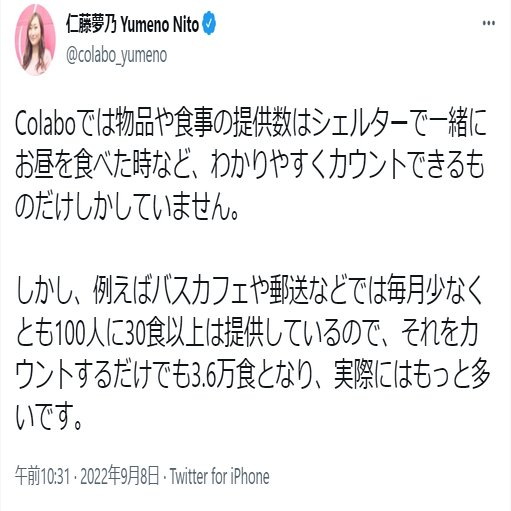Open Yumeno Nito's profile picture
This screenshot has height=511, width=511.
click(35, 40)
